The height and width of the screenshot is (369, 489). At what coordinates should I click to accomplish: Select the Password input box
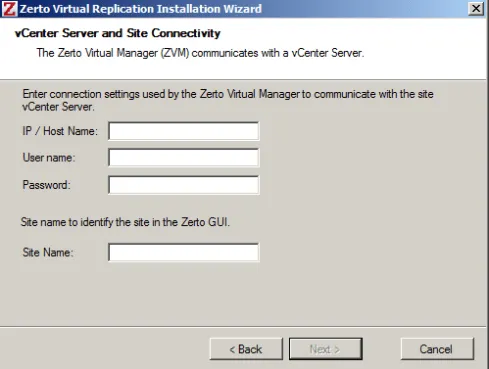(183, 185)
